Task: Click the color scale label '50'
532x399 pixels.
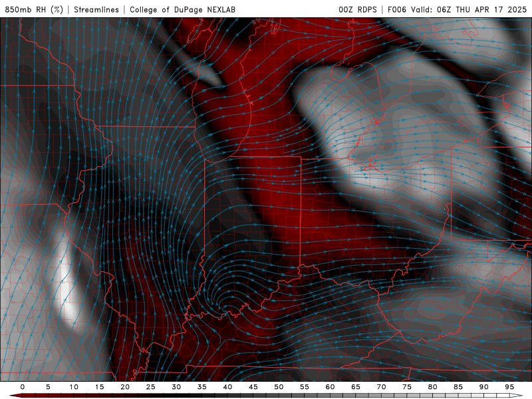Action: coord(279,387)
